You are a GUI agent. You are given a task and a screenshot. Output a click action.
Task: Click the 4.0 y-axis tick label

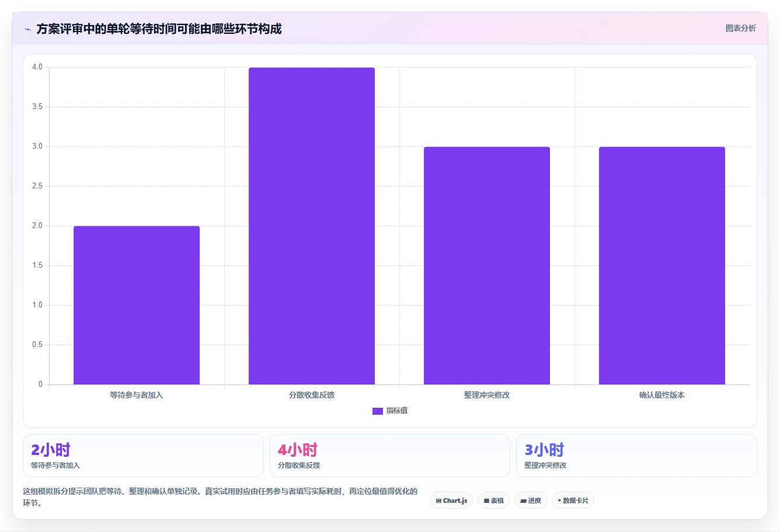point(37,67)
